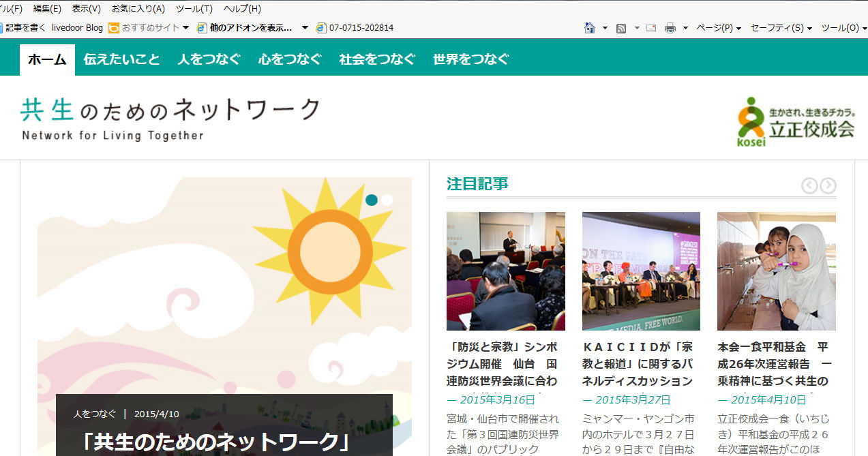868x456 pixels.
Task: Open the 編集(E) menu
Action: 47,9
